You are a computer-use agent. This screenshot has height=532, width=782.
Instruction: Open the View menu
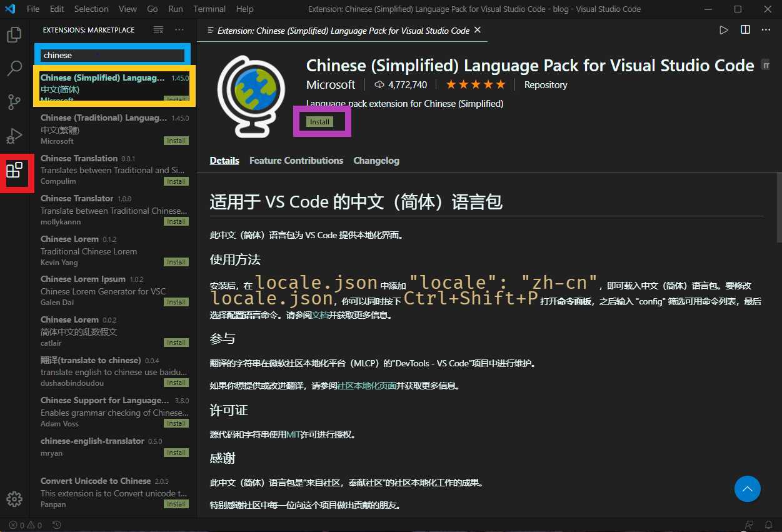click(128, 9)
